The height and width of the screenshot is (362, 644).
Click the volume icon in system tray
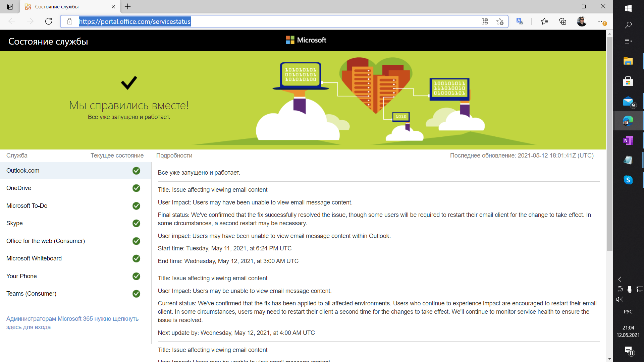(620, 299)
